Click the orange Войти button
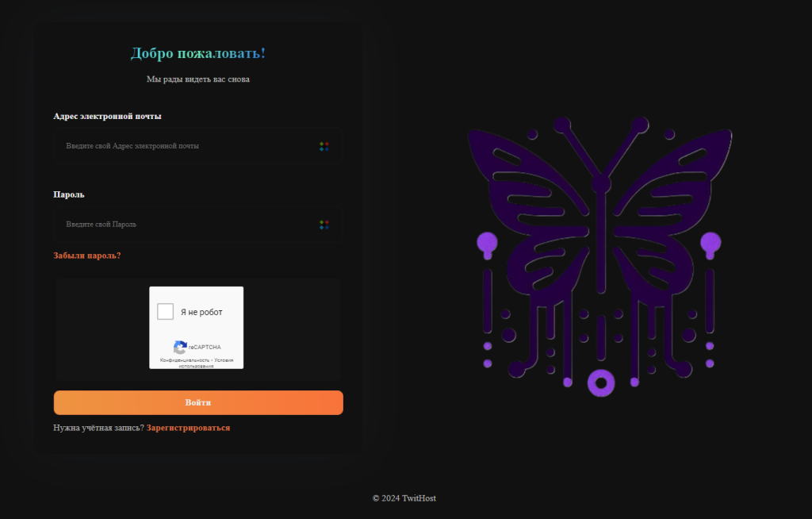812x519 pixels. pos(198,402)
